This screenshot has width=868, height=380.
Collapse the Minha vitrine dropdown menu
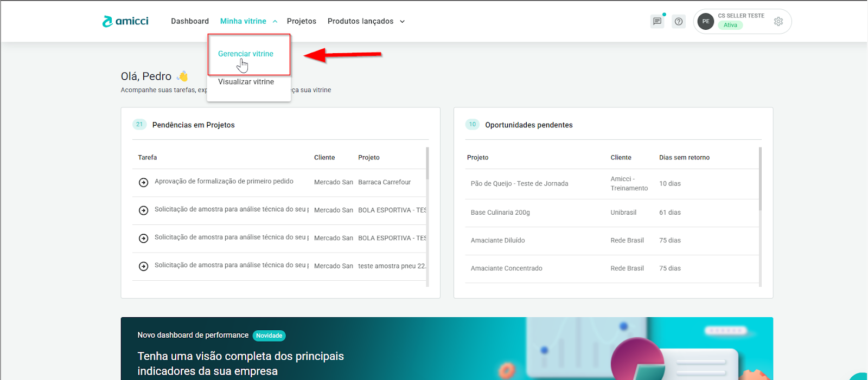click(x=248, y=21)
